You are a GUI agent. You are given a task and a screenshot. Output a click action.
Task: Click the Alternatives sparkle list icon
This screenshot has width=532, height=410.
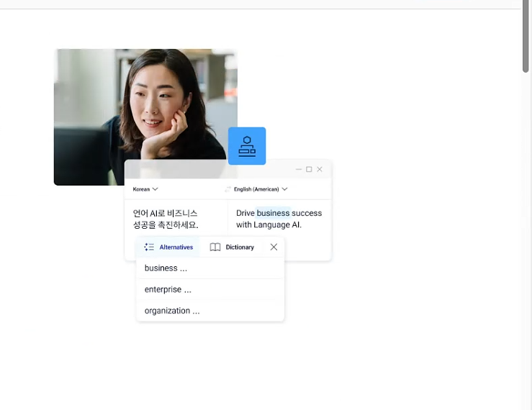tap(149, 247)
